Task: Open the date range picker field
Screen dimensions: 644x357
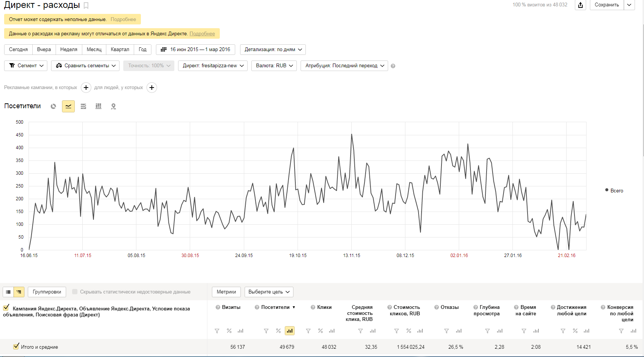Action: 195,50
